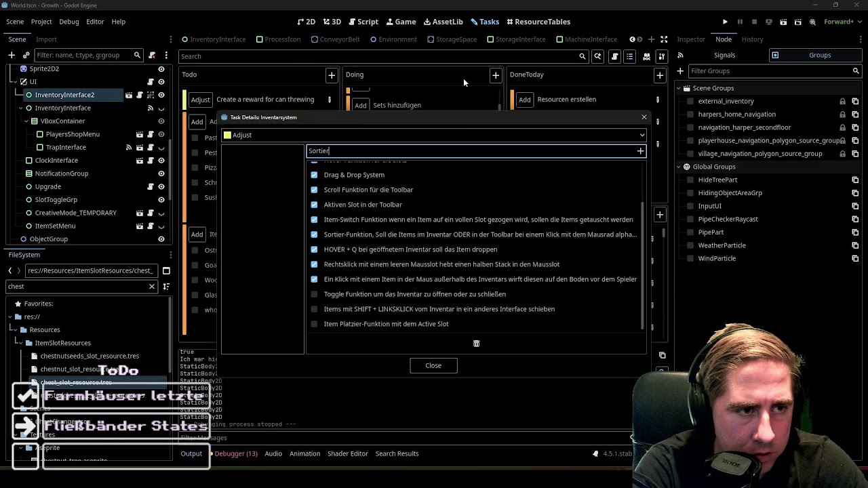
Task: Add new task in Todo column
Action: (332, 75)
